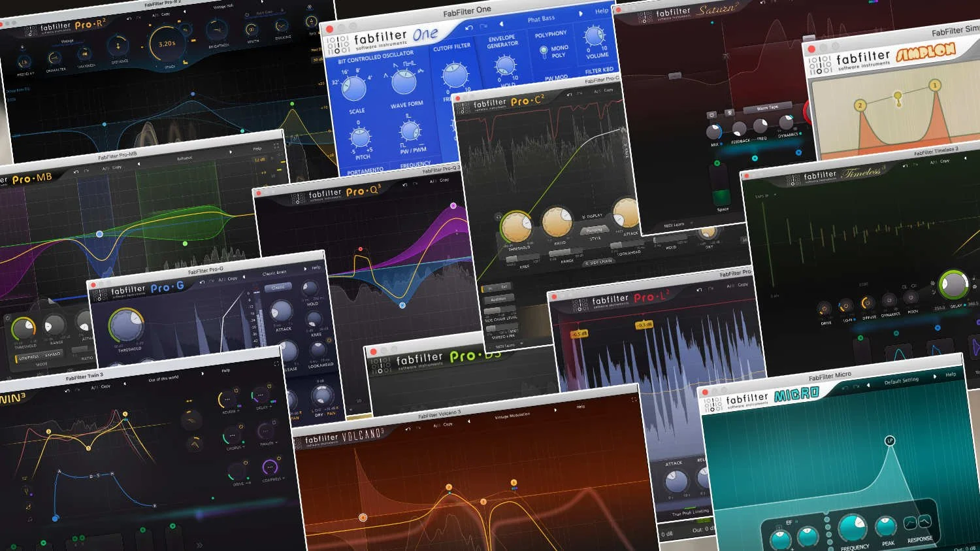Click the fabfilter binary logo in FabFilter One
This screenshot has height=551, width=980.
tap(338, 44)
